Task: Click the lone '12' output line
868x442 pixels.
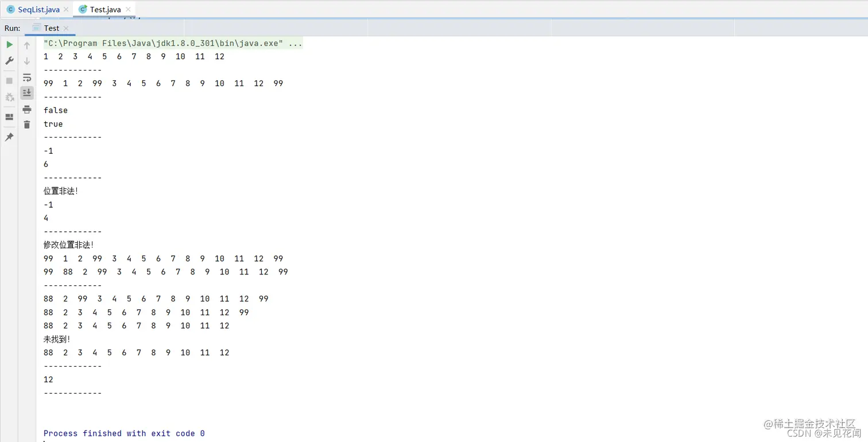Action: tap(48, 379)
